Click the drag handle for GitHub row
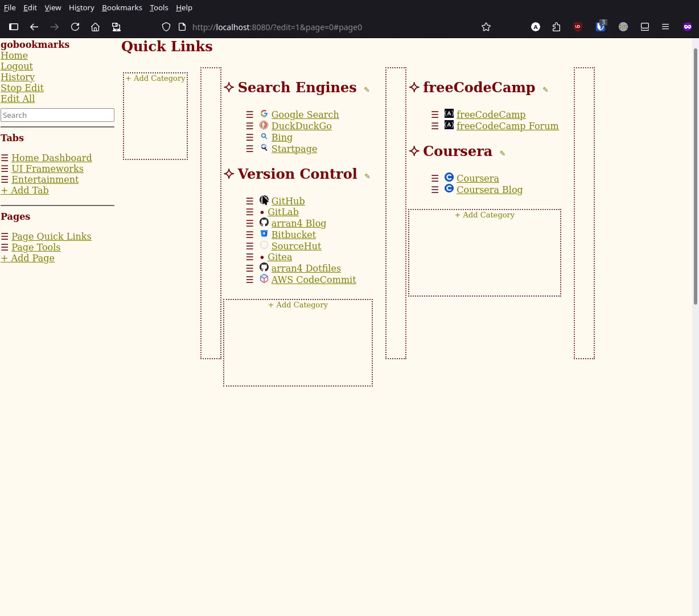The height and width of the screenshot is (616, 699). [x=250, y=201]
